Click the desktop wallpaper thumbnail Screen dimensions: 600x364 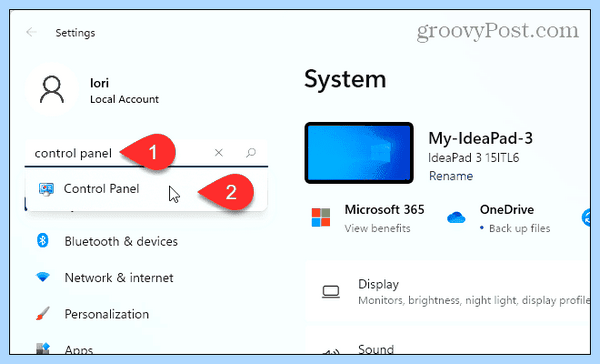point(359,153)
